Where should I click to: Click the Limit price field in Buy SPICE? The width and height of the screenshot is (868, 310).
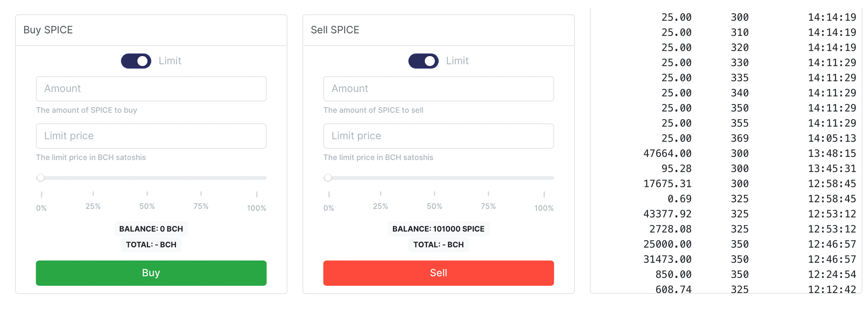(151, 136)
